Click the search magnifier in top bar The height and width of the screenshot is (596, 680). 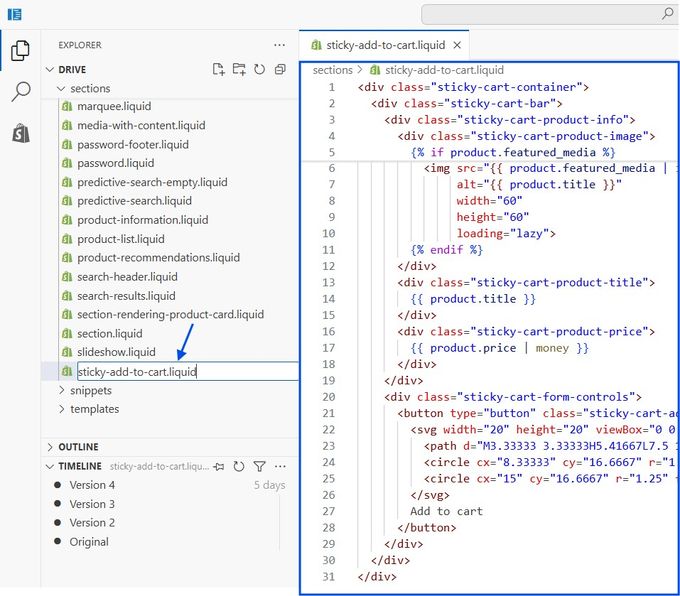tap(667, 14)
